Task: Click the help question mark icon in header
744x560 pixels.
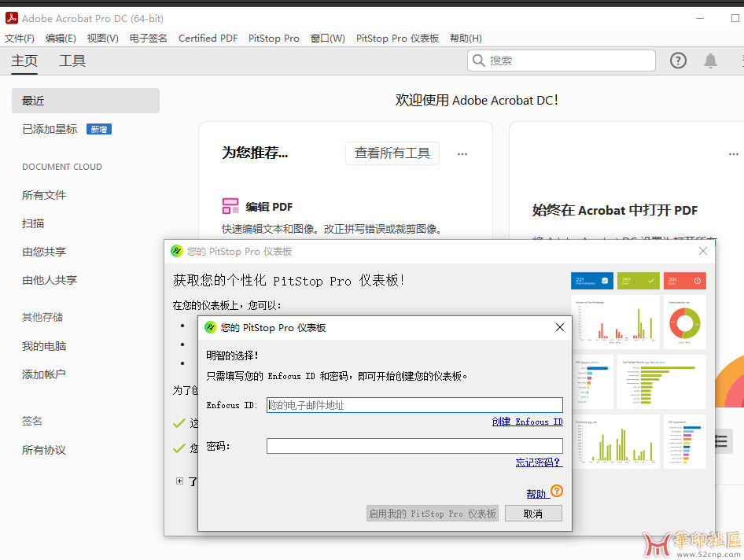Action: 678,61
